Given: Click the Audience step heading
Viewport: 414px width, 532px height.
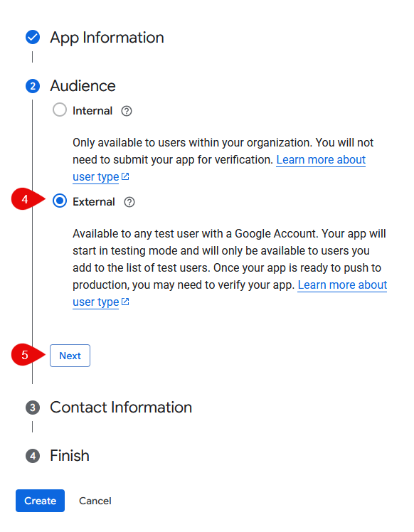Looking at the screenshot, I should tap(83, 86).
